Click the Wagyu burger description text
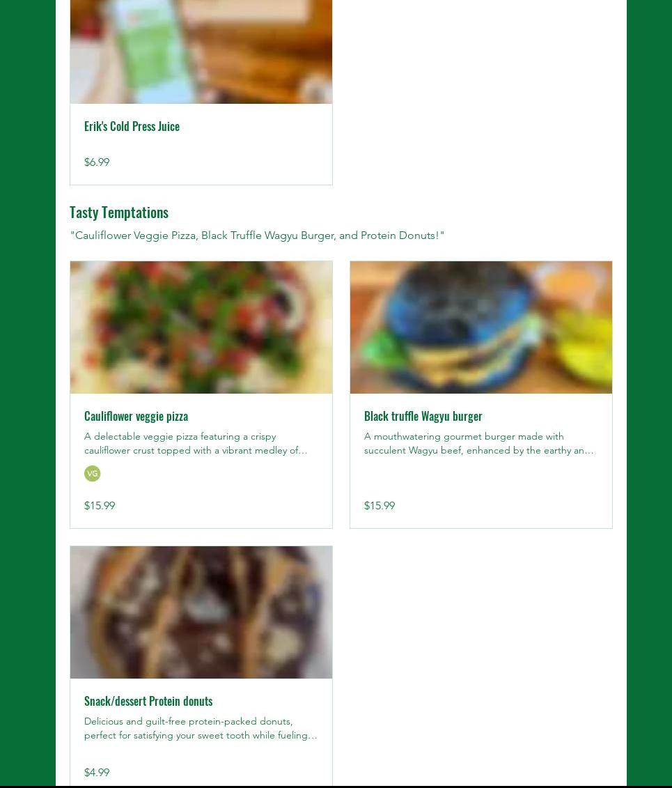Viewport: 672px width, 788px height. (x=479, y=443)
